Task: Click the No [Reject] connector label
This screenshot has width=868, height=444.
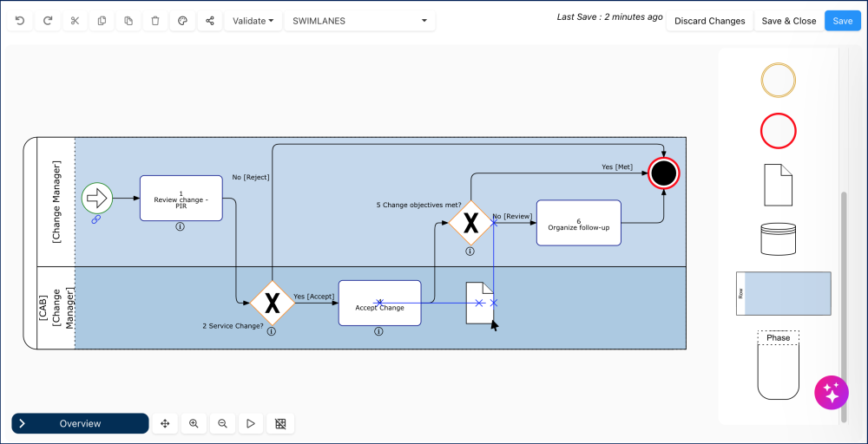Action: tap(251, 177)
